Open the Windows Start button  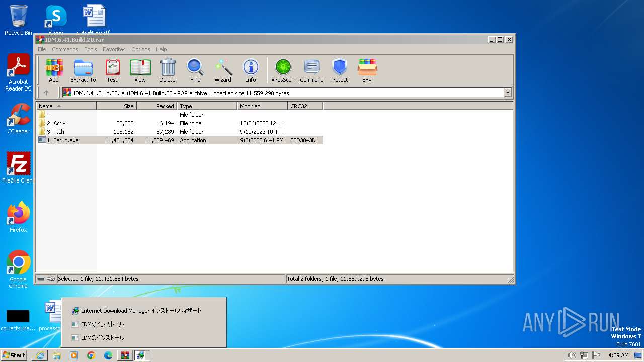tap(14, 355)
